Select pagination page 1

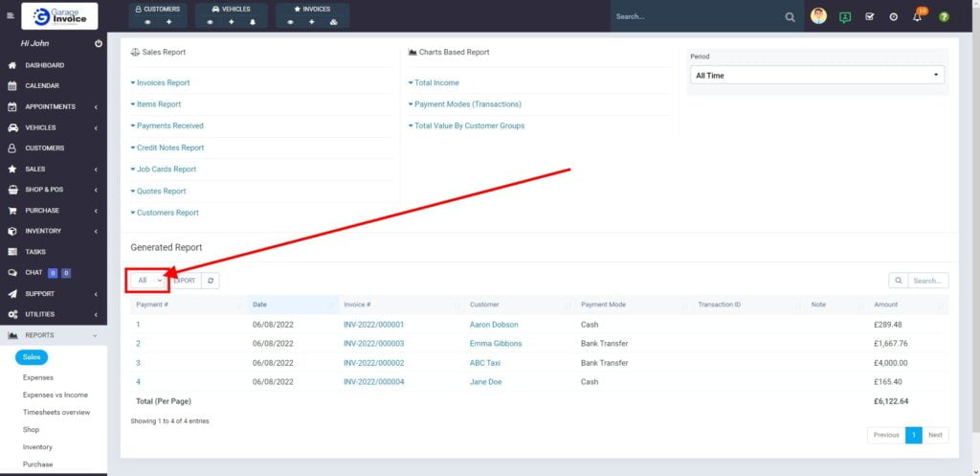point(914,435)
